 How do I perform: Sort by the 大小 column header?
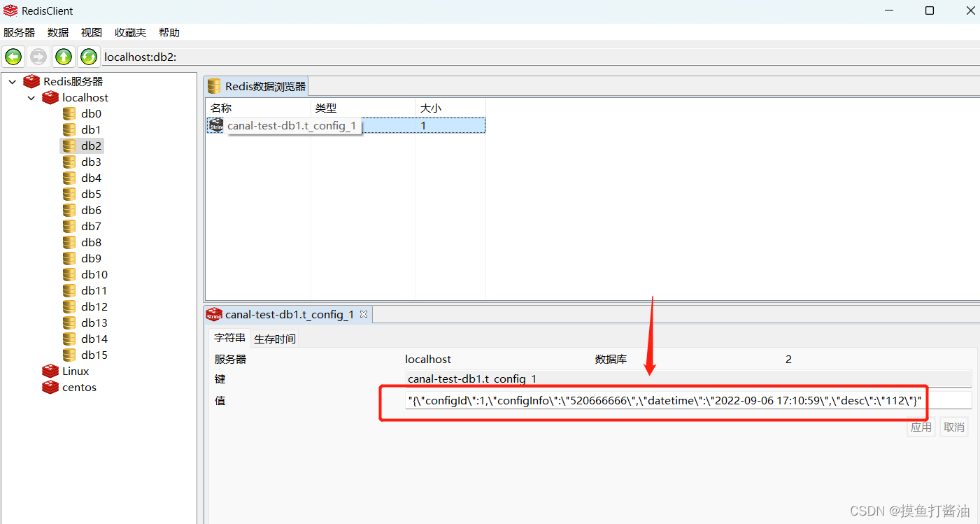point(450,108)
